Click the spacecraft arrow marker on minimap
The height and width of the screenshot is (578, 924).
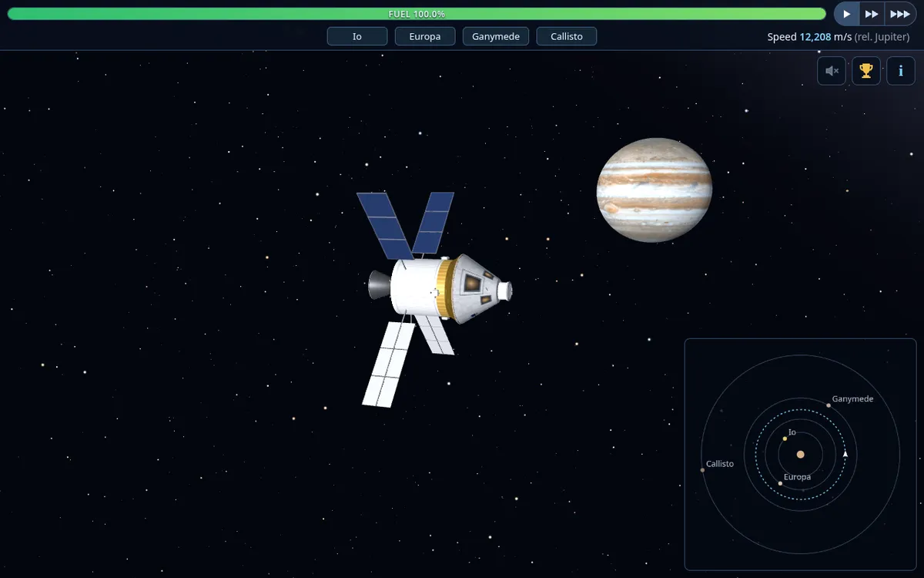point(845,454)
